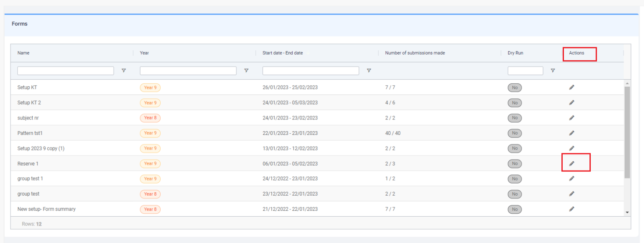The width and height of the screenshot is (644, 243).
Task: Sort by Name column header
Action: coord(23,53)
